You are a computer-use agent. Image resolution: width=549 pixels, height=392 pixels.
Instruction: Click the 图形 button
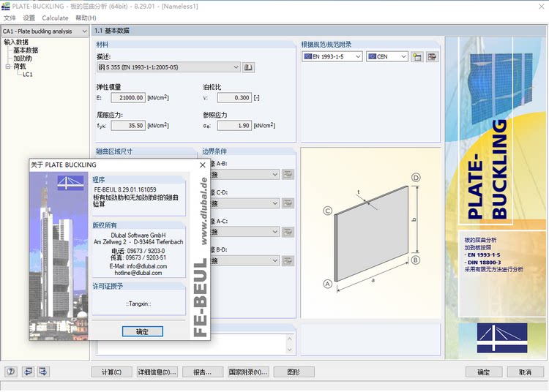(x=294, y=372)
